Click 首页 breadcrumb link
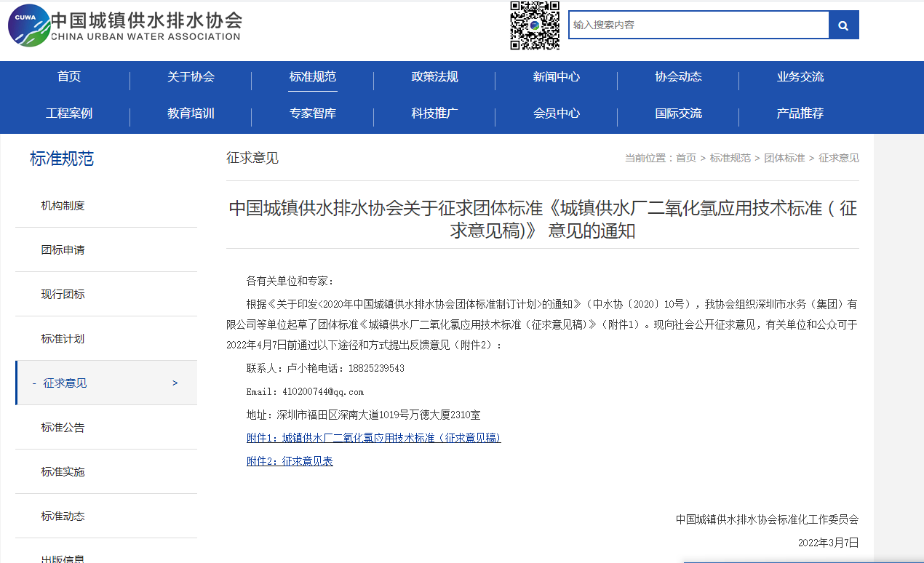 pyautogui.click(x=685, y=158)
